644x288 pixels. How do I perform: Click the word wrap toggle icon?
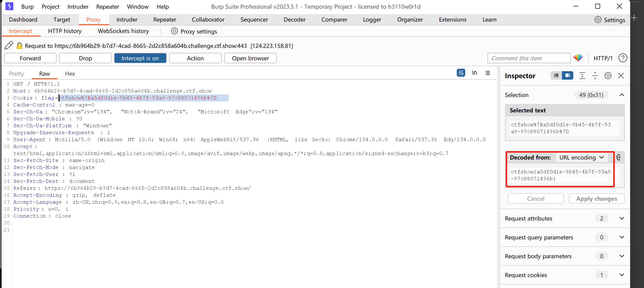(x=460, y=73)
